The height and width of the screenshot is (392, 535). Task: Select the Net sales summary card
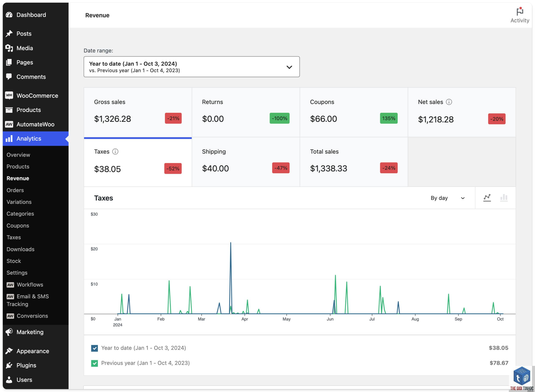pos(462,112)
